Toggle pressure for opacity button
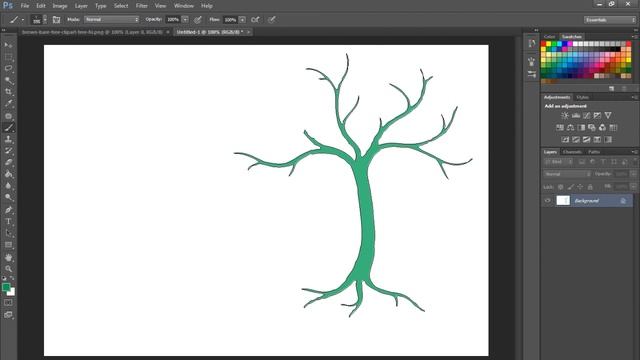The image size is (640, 360). tap(198, 20)
